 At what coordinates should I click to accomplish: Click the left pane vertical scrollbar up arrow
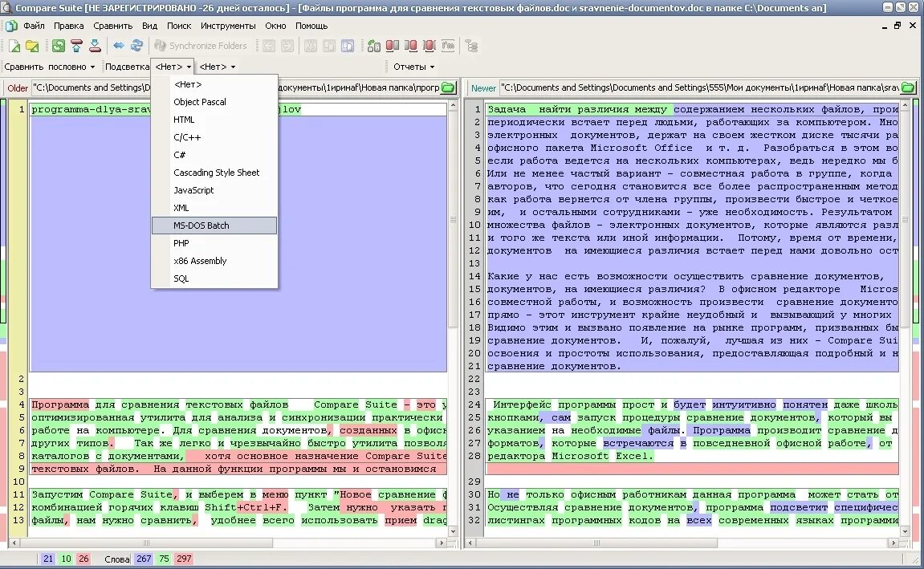click(453, 106)
